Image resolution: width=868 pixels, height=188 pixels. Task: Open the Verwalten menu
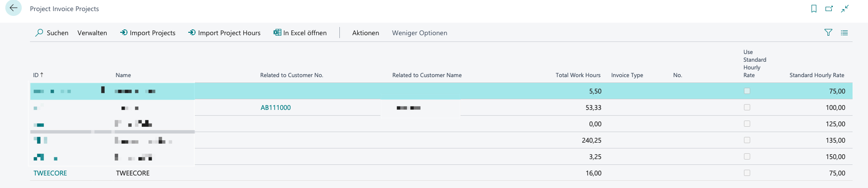[x=92, y=33]
